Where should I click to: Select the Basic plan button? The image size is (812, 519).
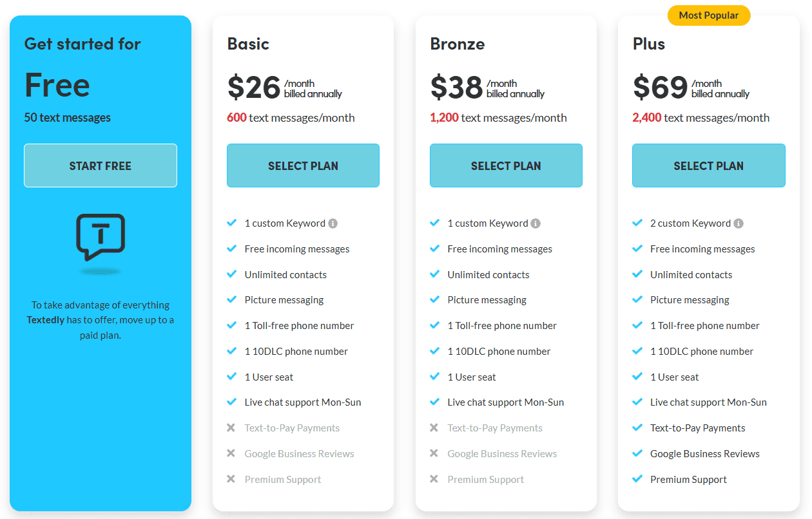303,165
